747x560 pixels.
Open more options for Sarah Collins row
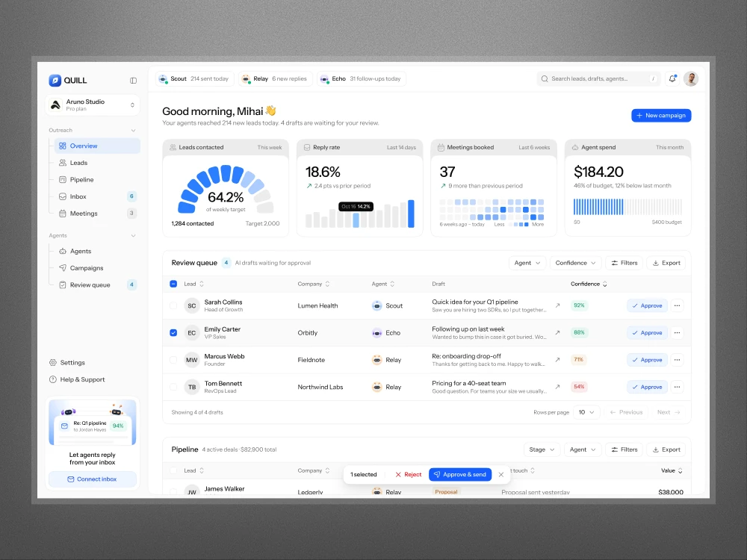pos(677,305)
